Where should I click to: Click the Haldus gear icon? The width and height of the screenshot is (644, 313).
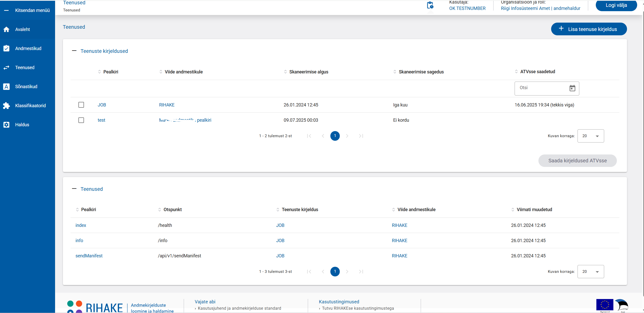pos(6,125)
